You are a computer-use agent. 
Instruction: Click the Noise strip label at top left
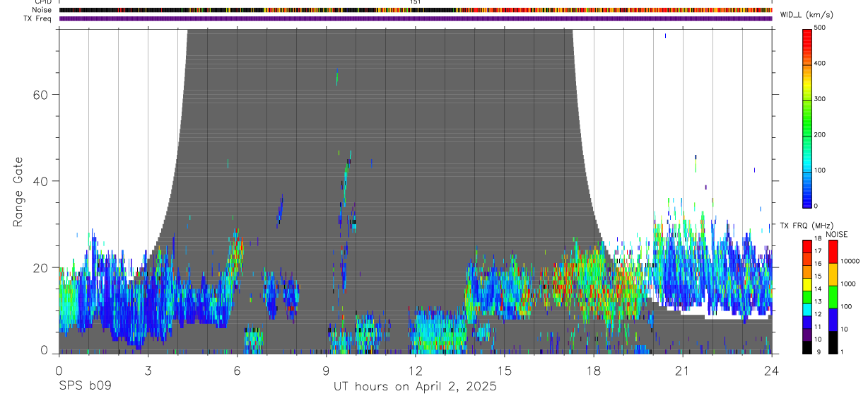pos(42,10)
